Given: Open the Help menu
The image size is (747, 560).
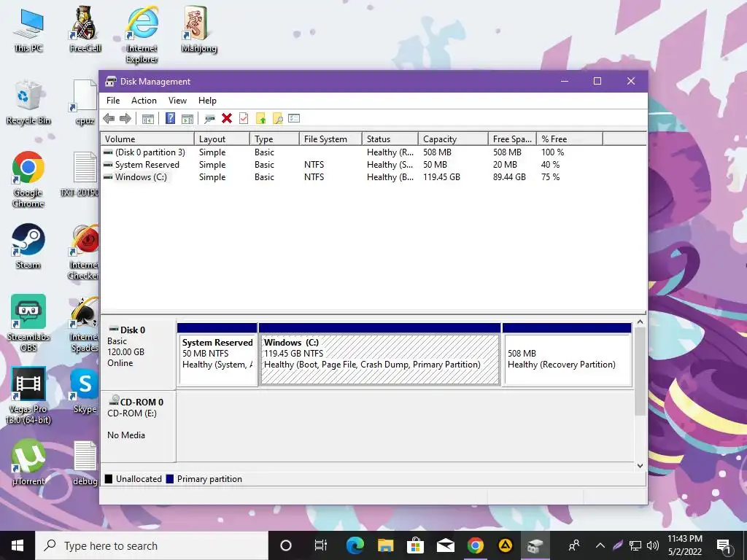Looking at the screenshot, I should pyautogui.click(x=207, y=101).
